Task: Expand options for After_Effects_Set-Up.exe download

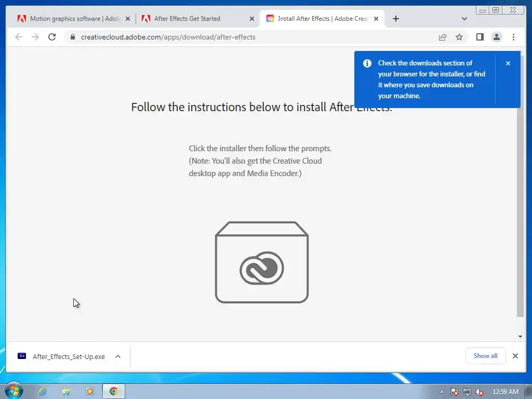Action: coord(118,356)
